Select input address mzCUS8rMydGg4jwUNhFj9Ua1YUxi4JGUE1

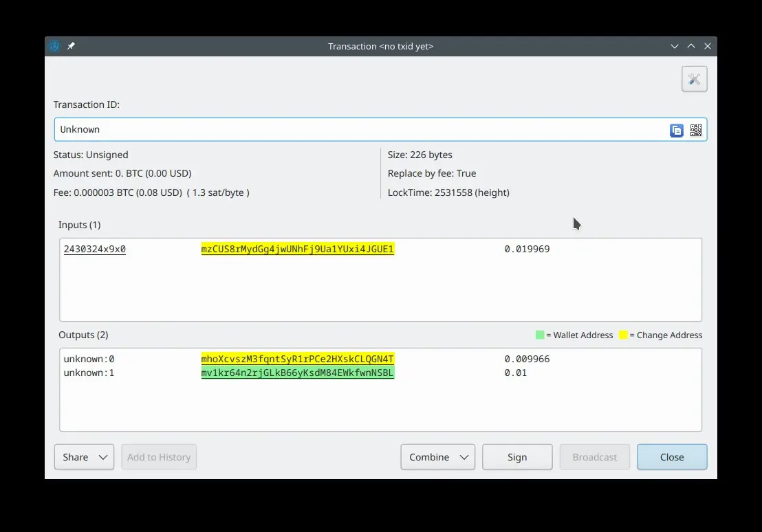297,249
